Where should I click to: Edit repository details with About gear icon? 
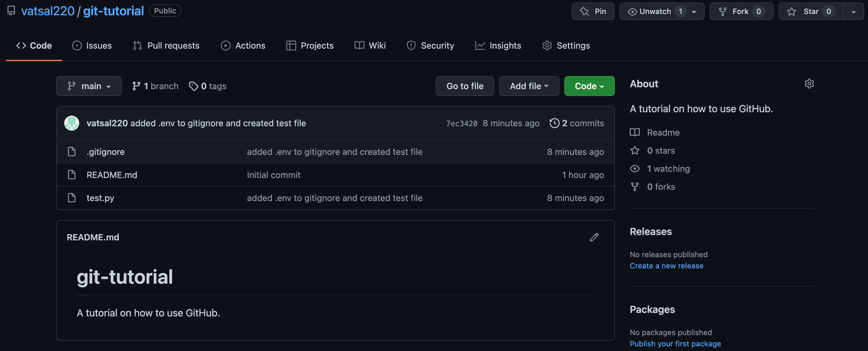(809, 84)
